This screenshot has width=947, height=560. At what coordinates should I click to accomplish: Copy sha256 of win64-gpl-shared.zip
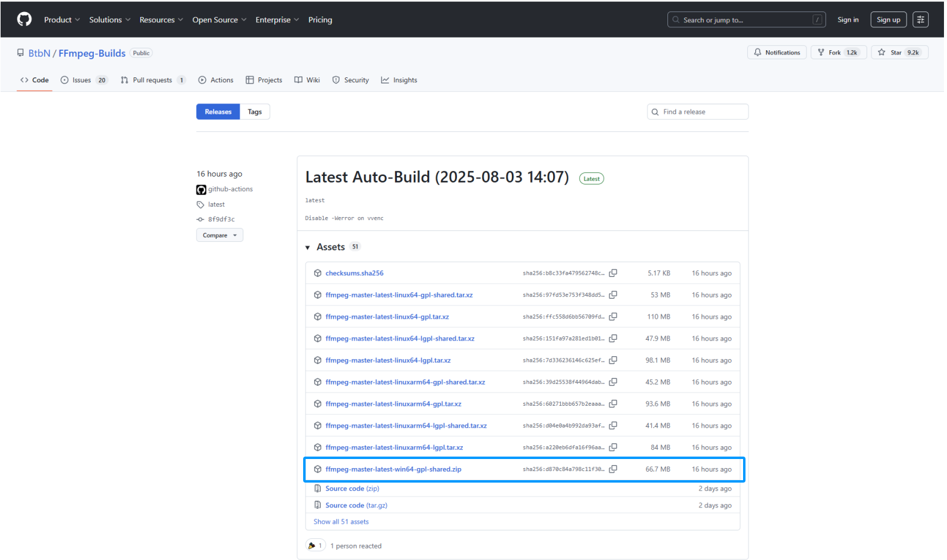[x=613, y=469]
